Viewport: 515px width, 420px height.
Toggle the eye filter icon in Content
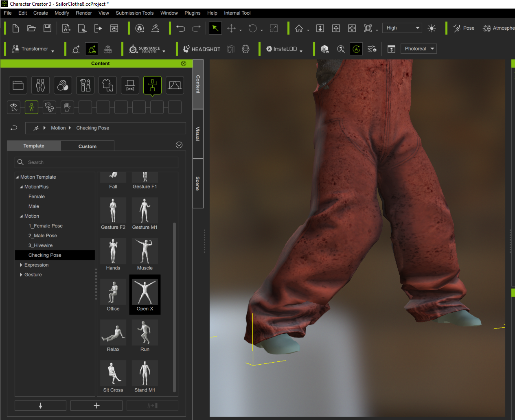14,107
